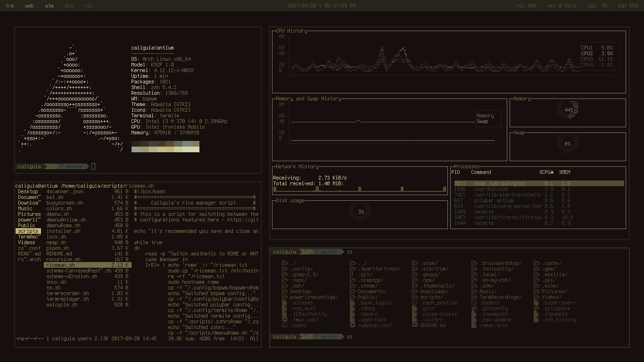Click the CPU1 5.0% legend entry

pyautogui.click(x=597, y=48)
